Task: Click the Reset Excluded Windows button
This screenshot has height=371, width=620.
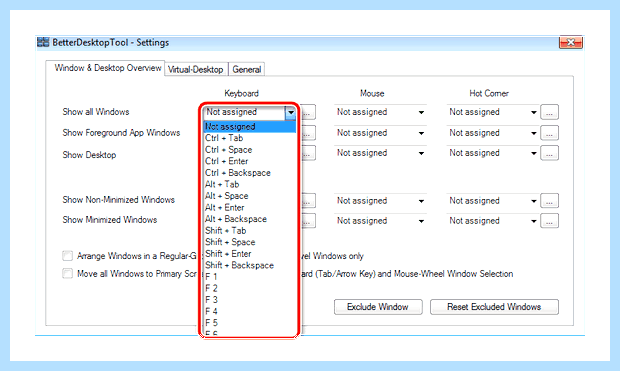Action: [x=494, y=307]
